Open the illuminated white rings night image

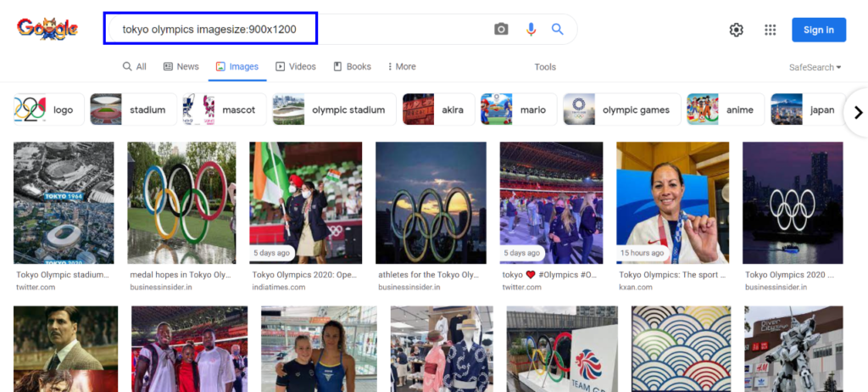point(793,203)
